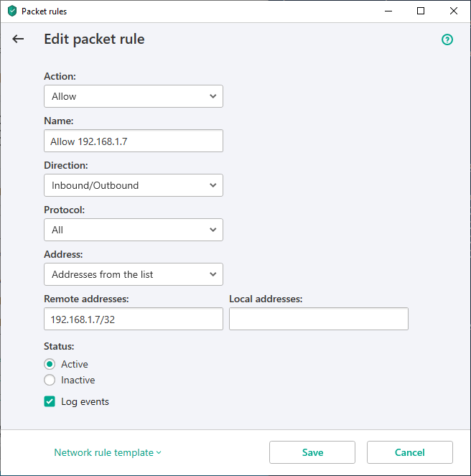This screenshot has height=476, width=471.
Task: Cancel editing the packet rule
Action: click(x=410, y=452)
